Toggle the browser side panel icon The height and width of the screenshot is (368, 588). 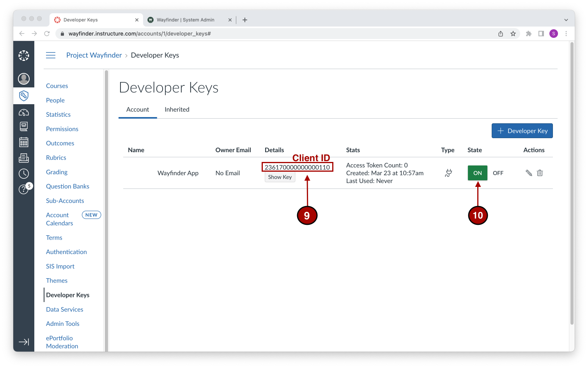click(541, 34)
